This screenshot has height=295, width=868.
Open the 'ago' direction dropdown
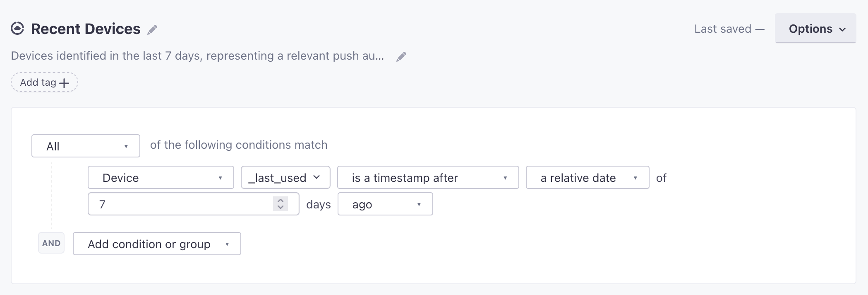(385, 204)
